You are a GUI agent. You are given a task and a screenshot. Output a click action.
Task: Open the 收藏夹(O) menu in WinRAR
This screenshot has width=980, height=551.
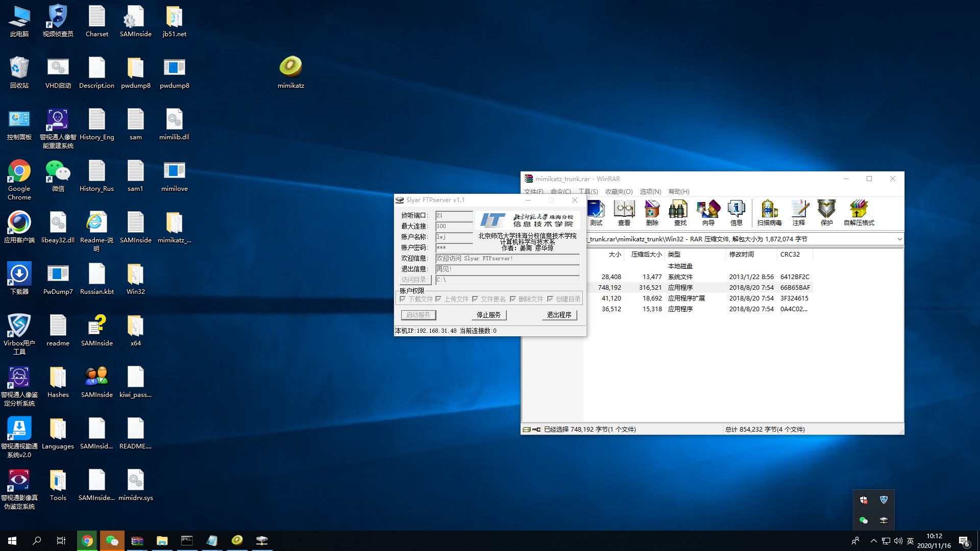[619, 191]
